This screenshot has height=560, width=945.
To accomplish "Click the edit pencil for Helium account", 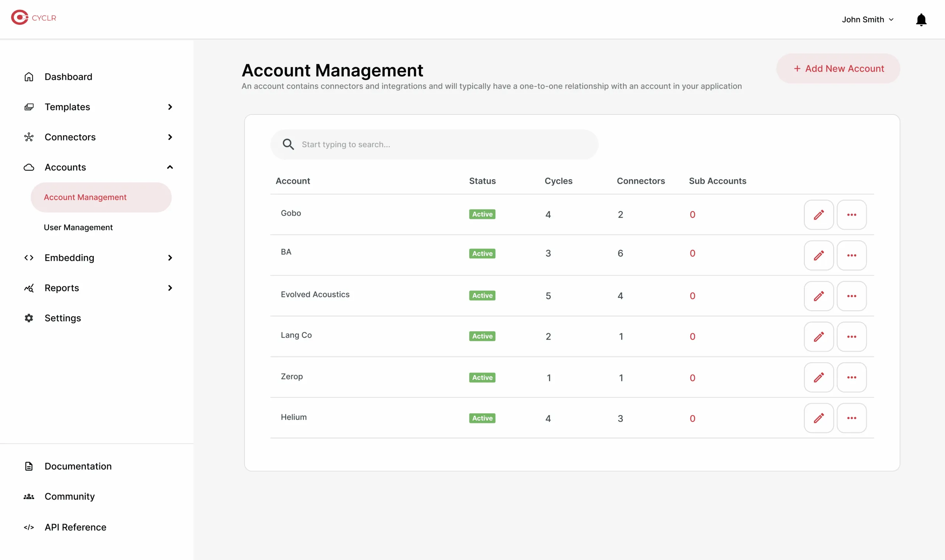I will coord(818,418).
